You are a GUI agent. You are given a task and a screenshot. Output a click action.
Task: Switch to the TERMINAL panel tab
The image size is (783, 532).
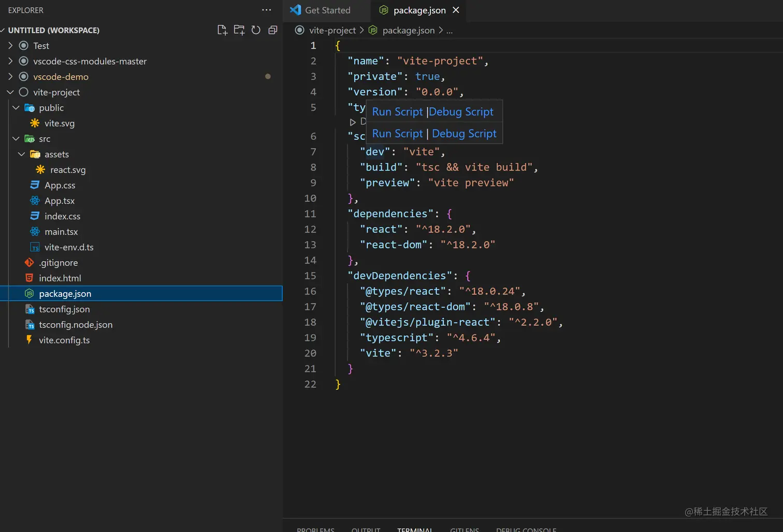pyautogui.click(x=414, y=529)
